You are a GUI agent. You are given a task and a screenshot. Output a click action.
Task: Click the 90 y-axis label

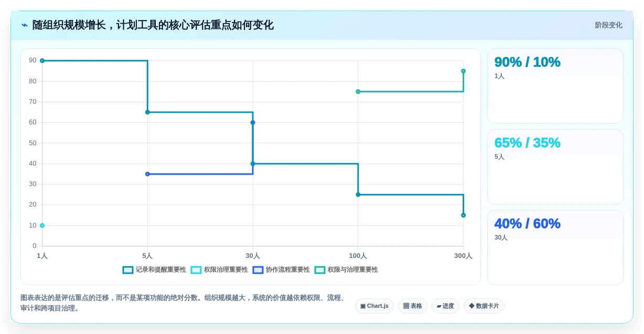[33, 60]
